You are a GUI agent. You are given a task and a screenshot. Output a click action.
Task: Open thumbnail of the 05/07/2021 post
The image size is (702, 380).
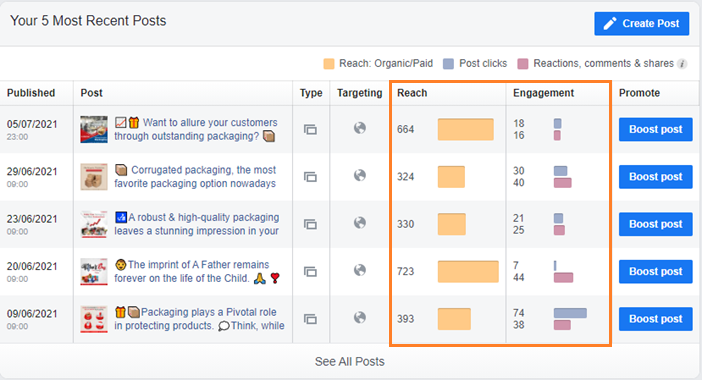coord(94,129)
